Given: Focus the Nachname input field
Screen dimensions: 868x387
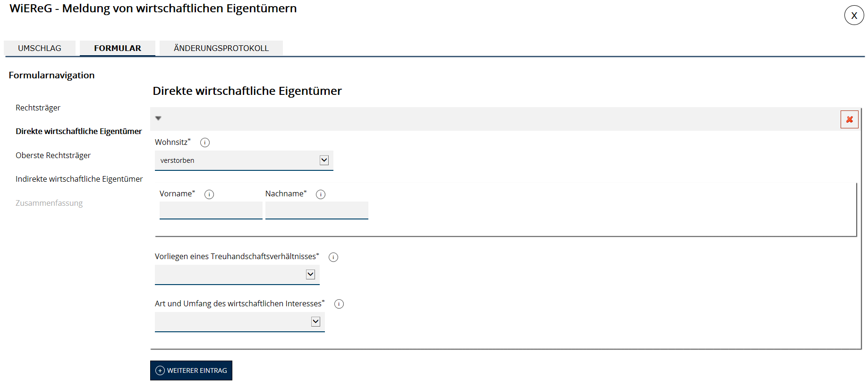Looking at the screenshot, I should pos(316,210).
